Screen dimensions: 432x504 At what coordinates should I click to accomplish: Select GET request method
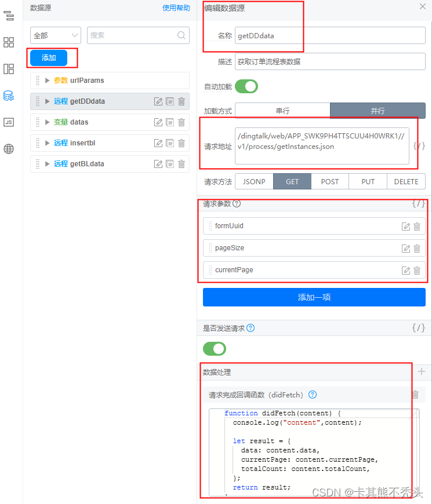coord(292,181)
